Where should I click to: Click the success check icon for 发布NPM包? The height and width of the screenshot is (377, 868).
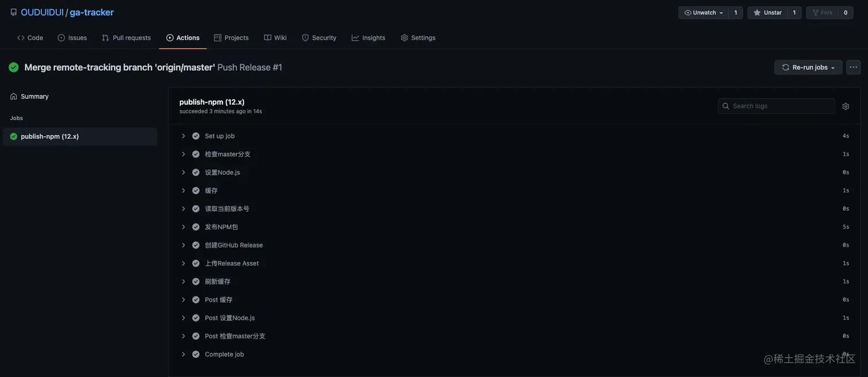[x=196, y=227]
